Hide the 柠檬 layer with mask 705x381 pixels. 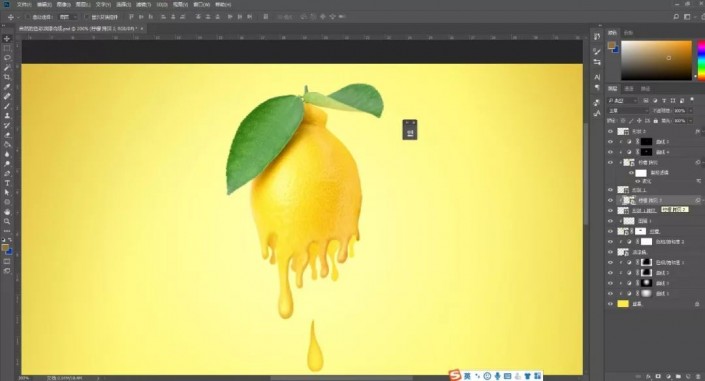610,231
